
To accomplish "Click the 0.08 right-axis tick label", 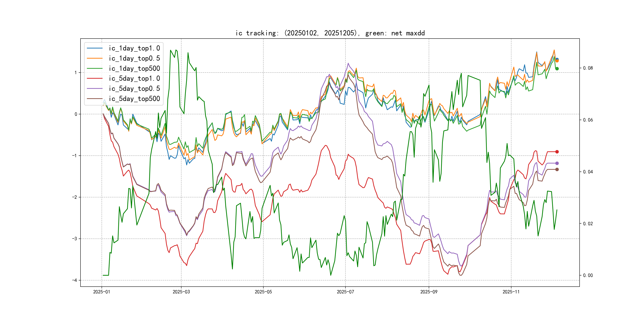I will click(x=588, y=68).
